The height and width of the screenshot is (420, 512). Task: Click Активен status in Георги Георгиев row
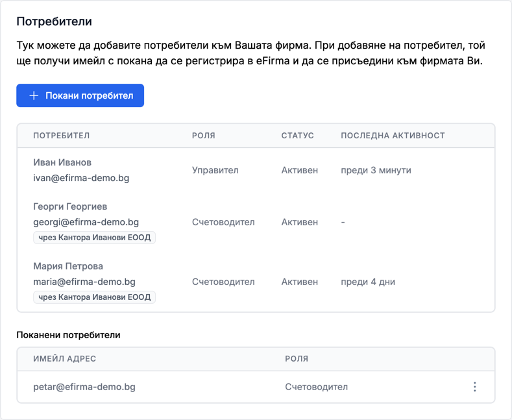tap(300, 222)
